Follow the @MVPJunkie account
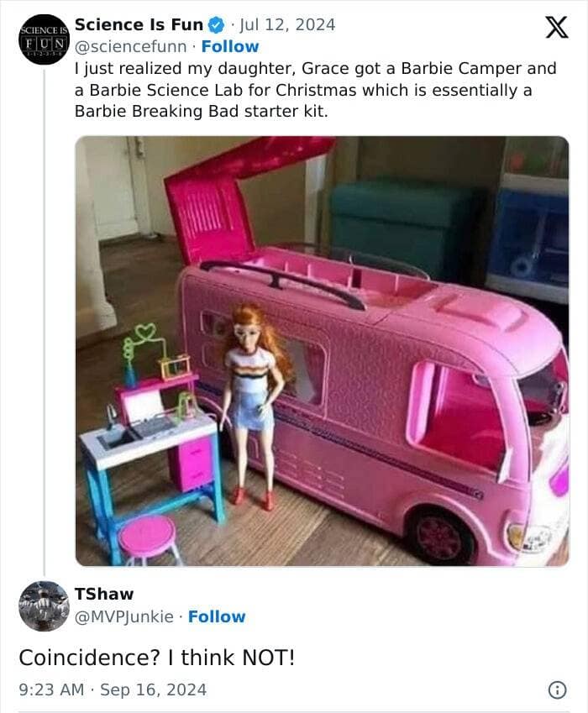 [x=217, y=616]
